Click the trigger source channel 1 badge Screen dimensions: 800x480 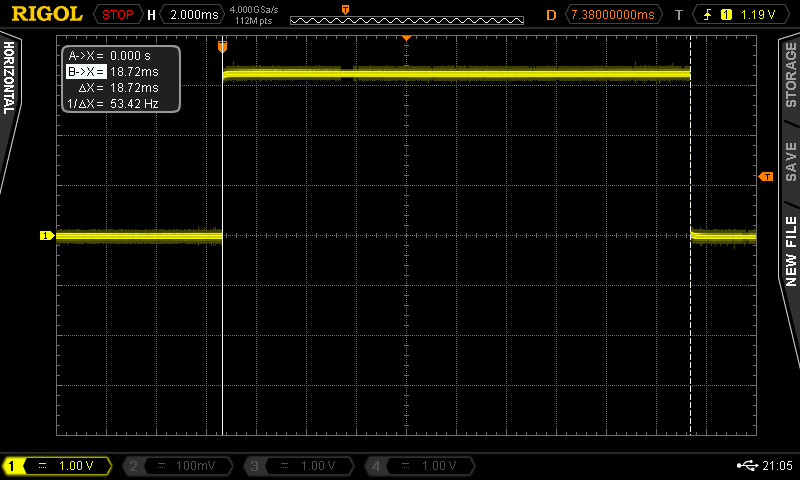(x=725, y=14)
